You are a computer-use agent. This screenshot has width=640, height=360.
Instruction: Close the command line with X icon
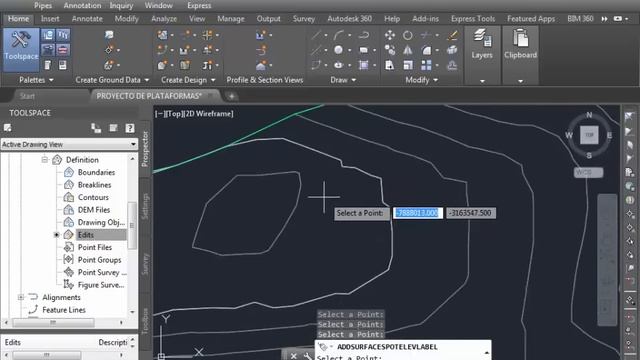pos(293,356)
